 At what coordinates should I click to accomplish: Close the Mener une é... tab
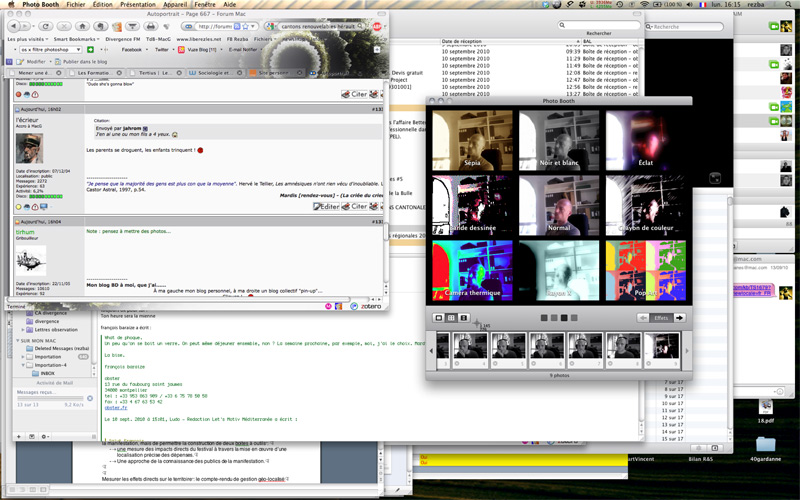click(59, 73)
